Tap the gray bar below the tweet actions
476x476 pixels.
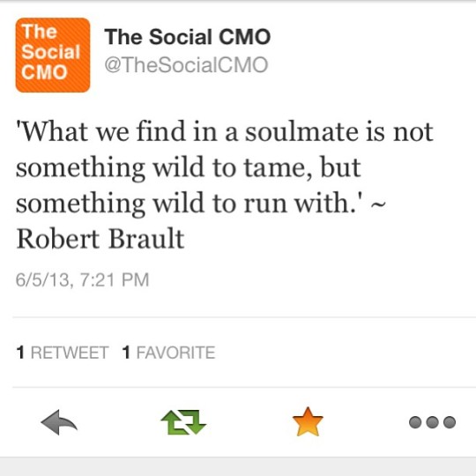pos(238,466)
